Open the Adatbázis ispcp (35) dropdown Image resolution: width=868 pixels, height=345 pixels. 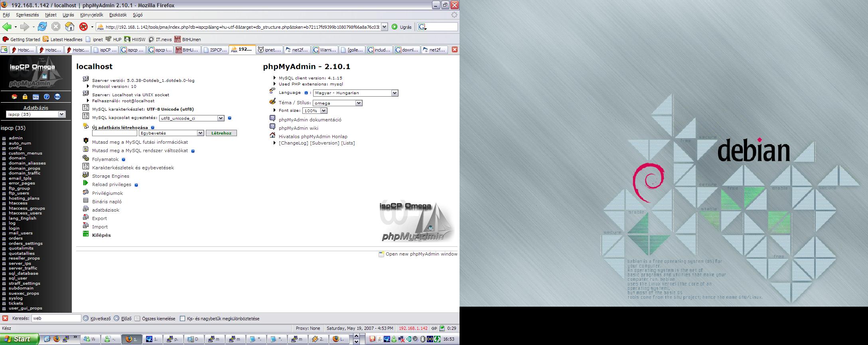[x=36, y=114]
